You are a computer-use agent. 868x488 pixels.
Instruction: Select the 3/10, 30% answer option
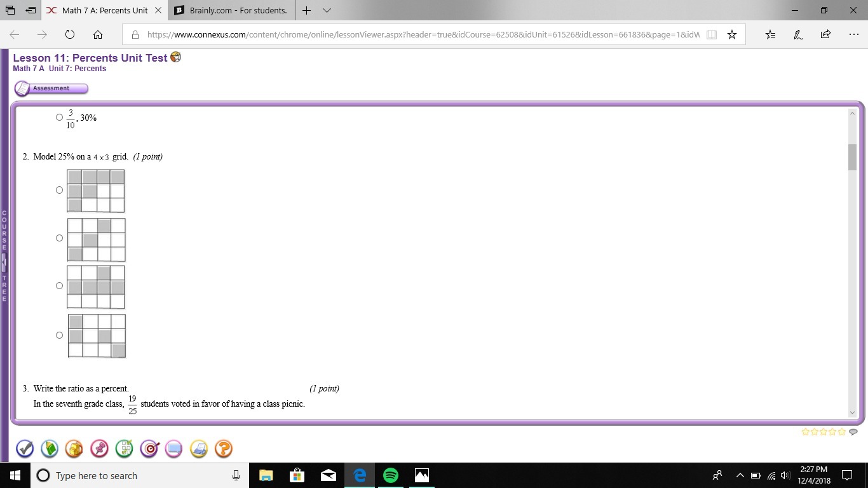[x=59, y=118]
